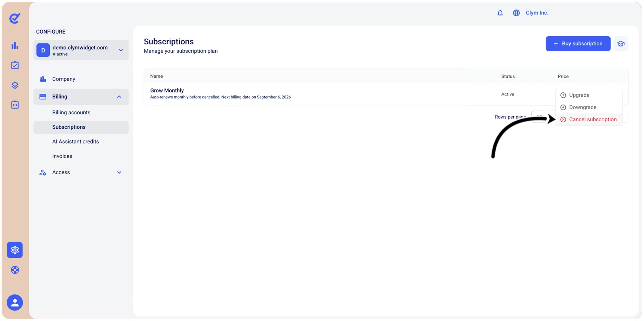644x321 pixels.
Task: Choose Cancel subscription menu option
Action: point(589,119)
